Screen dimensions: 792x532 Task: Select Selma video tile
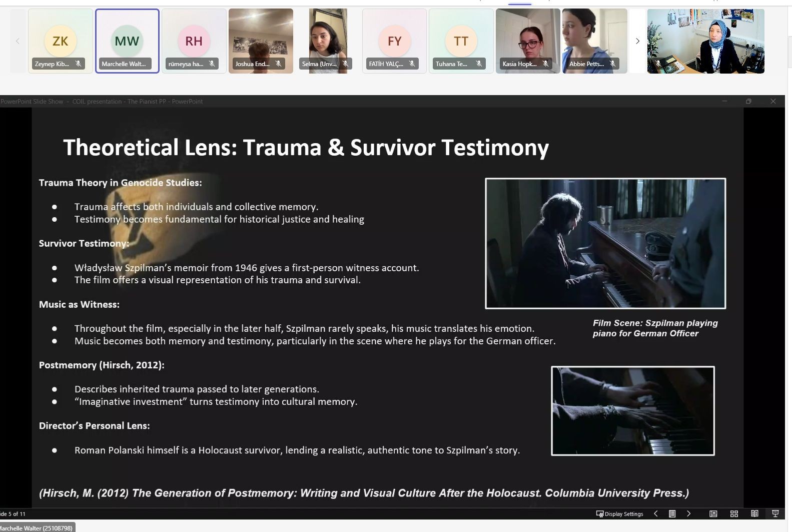(x=328, y=41)
